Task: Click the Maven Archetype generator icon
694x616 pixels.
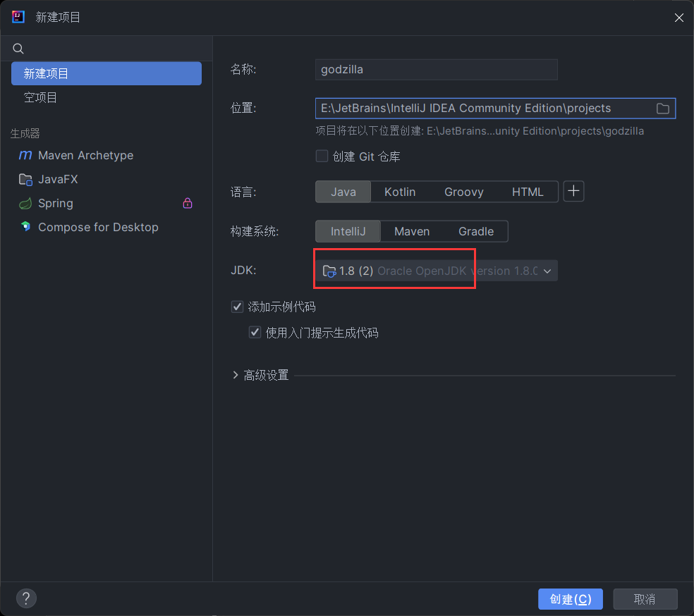Action: click(25, 155)
